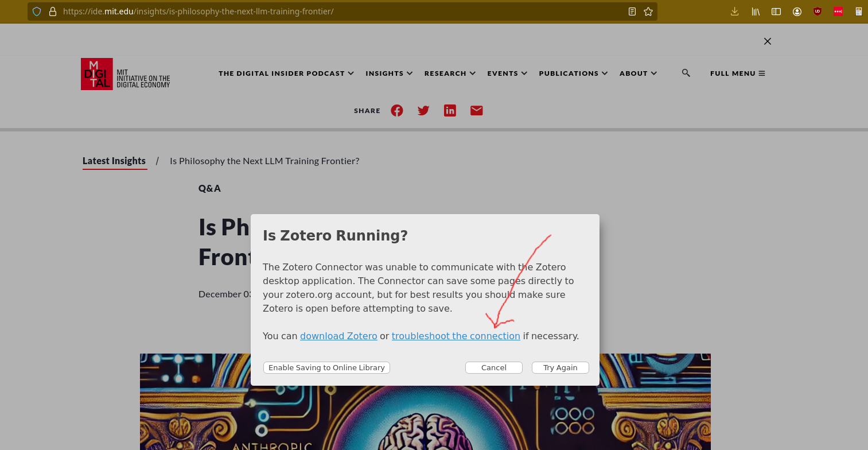Click the article brain illustration image

(x=425, y=402)
